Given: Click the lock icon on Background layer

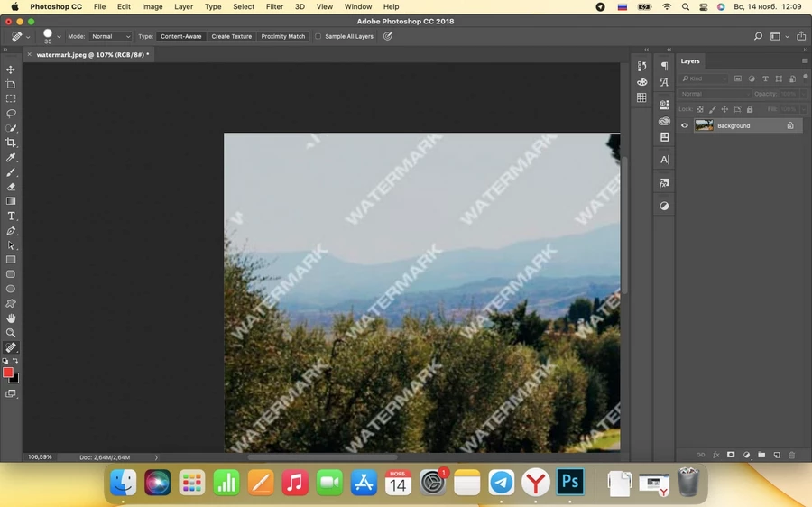Looking at the screenshot, I should [790, 126].
